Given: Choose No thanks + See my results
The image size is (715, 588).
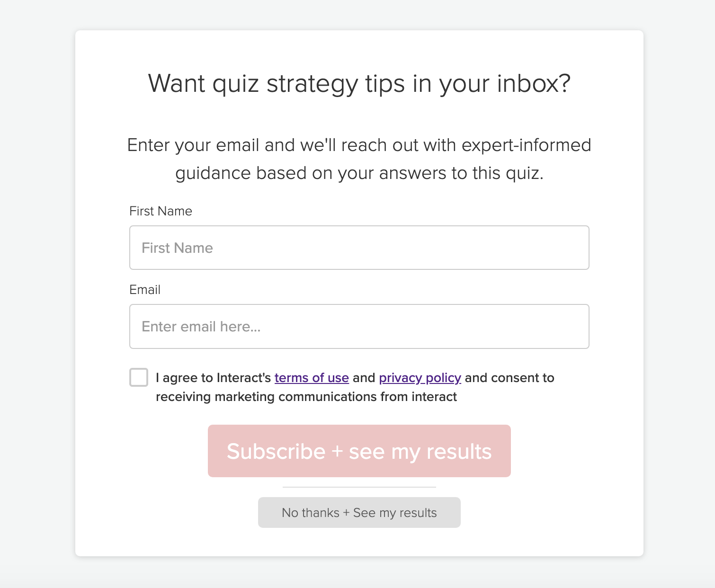Looking at the screenshot, I should click(359, 512).
